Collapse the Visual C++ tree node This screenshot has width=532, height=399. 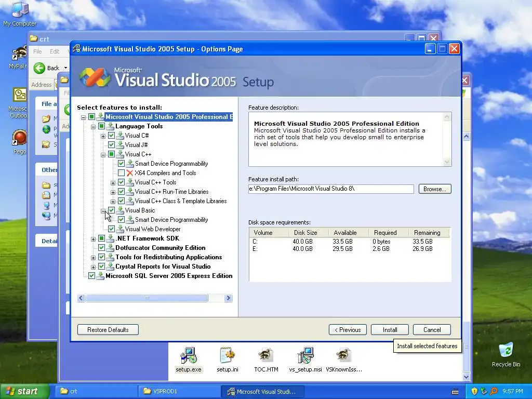click(x=103, y=155)
